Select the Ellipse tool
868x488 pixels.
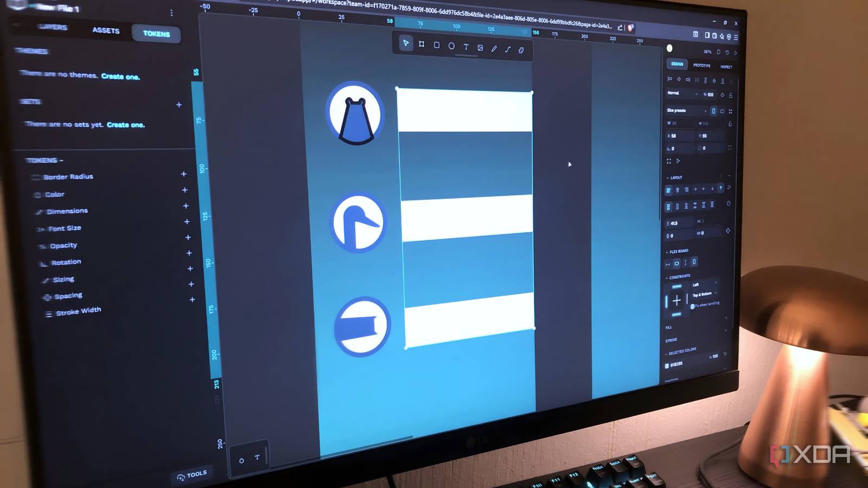tap(451, 46)
